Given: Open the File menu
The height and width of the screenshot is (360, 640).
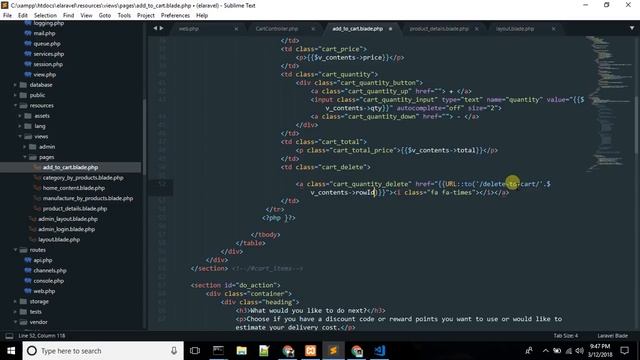Looking at the screenshot, I should (7, 16).
